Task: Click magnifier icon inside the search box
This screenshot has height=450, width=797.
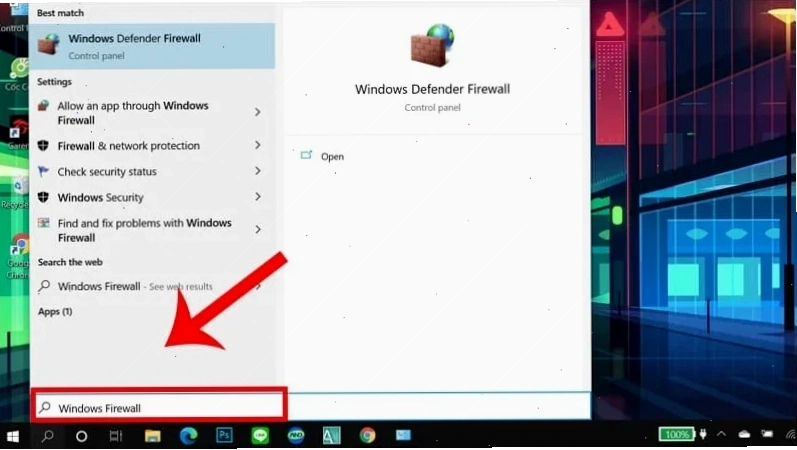Action: [x=45, y=407]
